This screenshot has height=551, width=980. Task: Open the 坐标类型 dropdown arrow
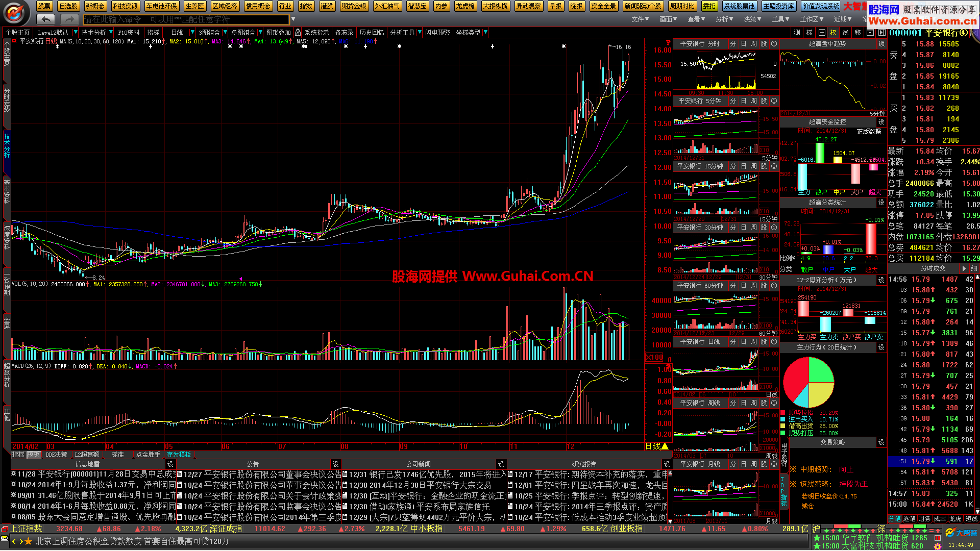485,33
